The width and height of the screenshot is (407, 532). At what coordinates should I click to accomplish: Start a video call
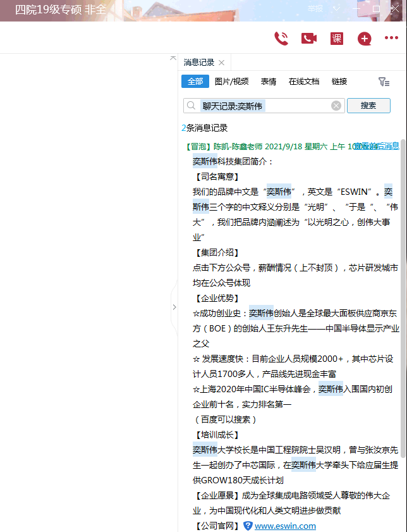[x=308, y=39]
